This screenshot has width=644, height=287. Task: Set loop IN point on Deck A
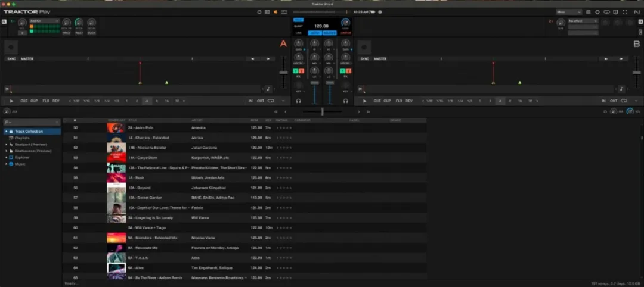[250, 101]
